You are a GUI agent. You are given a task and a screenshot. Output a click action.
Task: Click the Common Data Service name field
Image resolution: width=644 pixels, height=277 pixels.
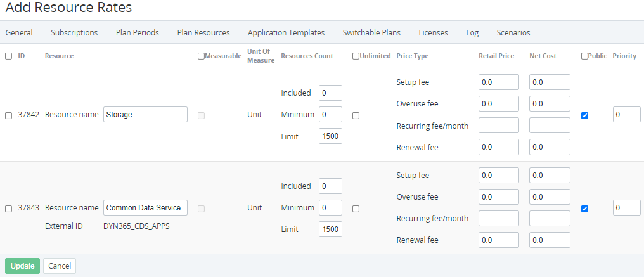[145, 208]
